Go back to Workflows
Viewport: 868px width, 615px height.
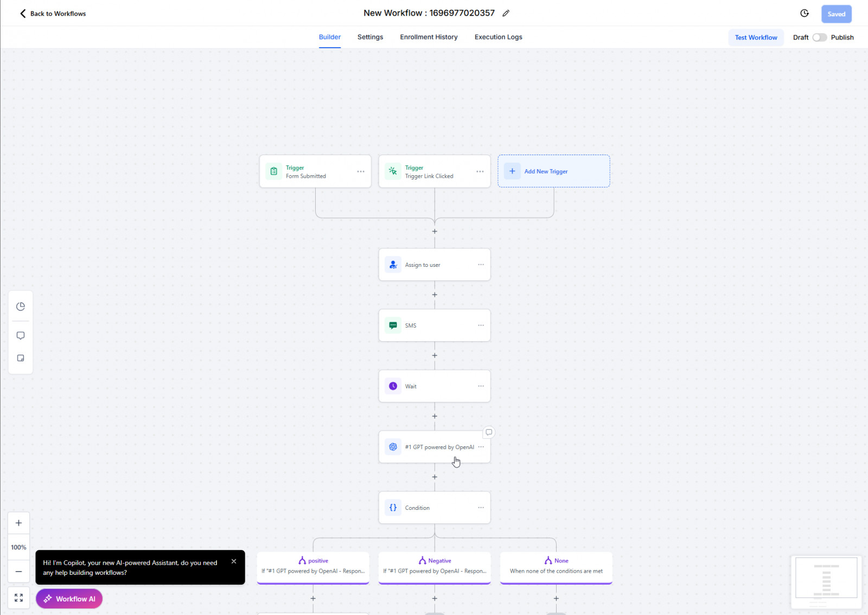(x=53, y=14)
